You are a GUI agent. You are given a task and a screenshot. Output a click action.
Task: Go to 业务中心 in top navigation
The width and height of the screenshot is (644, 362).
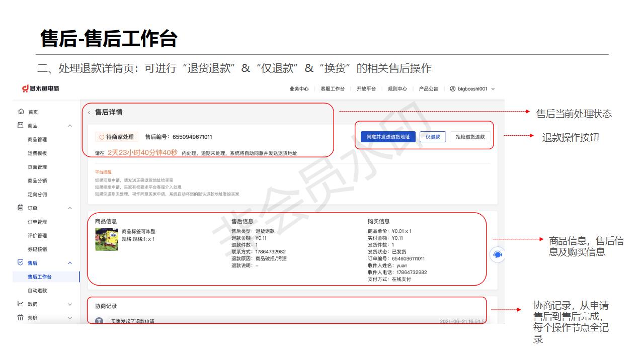299,88
